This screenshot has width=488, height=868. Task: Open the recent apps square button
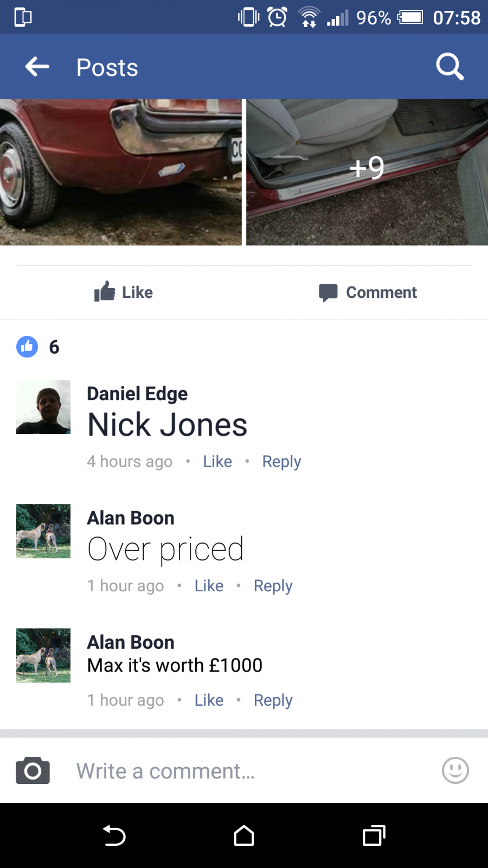point(374,835)
